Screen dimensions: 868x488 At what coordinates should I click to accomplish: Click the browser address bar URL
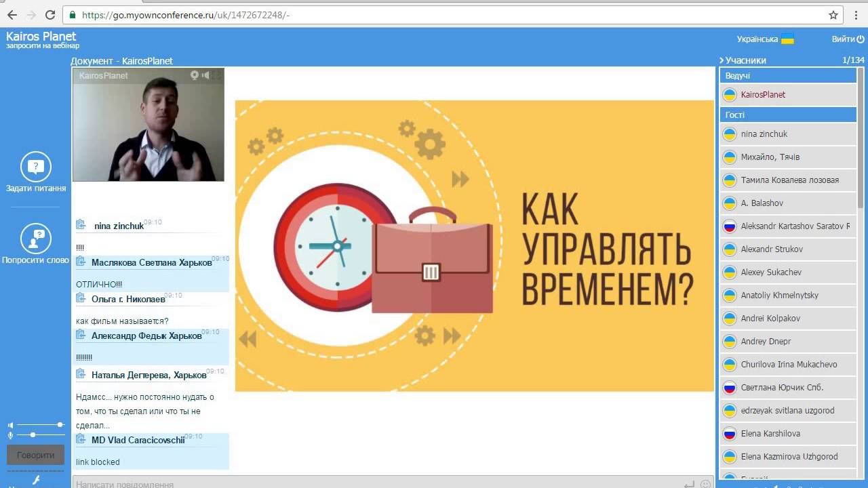[186, 14]
